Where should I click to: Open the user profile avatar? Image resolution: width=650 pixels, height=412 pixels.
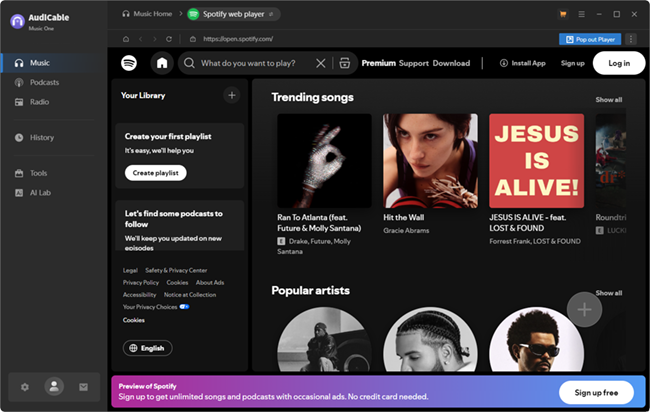(54, 387)
